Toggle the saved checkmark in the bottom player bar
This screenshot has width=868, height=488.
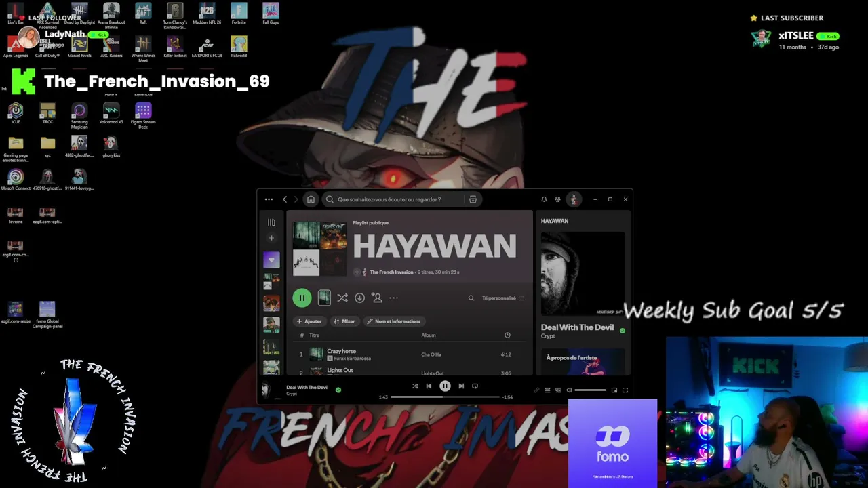click(x=338, y=390)
